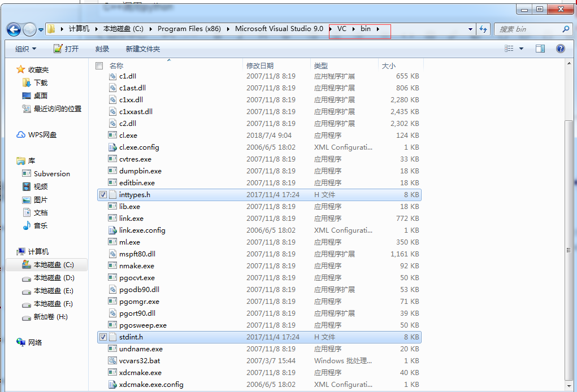Select the vcvars32.bat file icon
The image size is (577, 392).
point(112,360)
